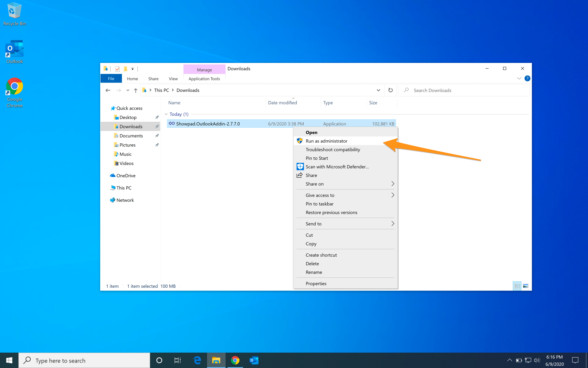Expand the Send to submenu
This screenshot has width=588, height=368.
click(345, 224)
